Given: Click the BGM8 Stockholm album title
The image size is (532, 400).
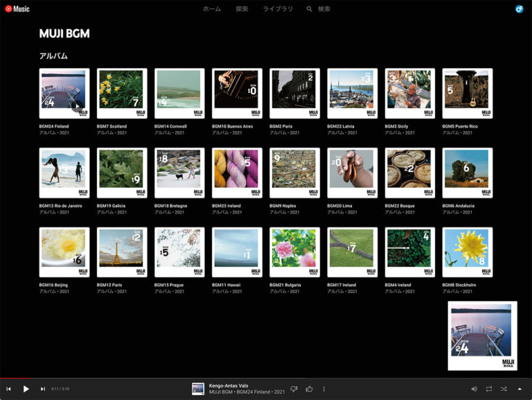Looking at the screenshot, I should point(459,285).
